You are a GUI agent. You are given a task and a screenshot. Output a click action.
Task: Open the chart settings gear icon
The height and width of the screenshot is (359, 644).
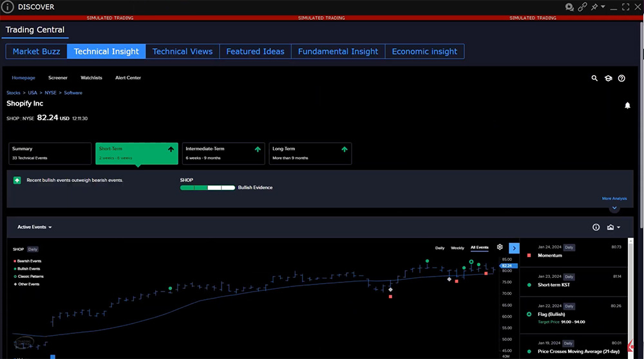tap(500, 247)
